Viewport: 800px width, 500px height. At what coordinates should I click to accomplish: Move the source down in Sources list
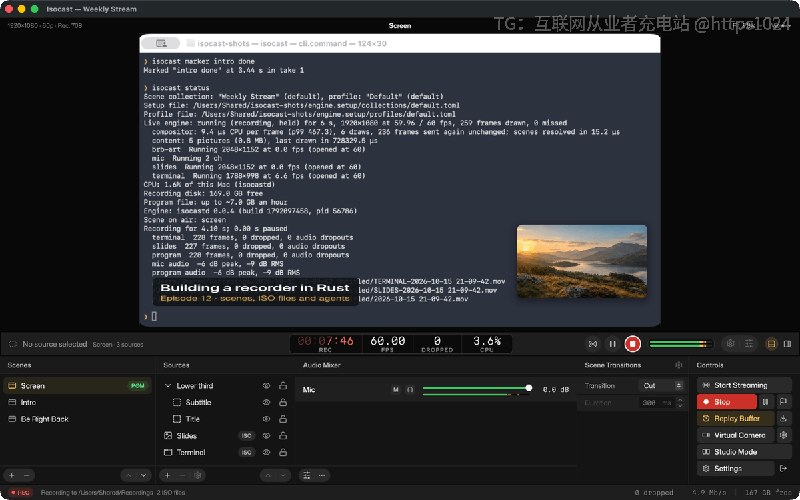[283, 475]
